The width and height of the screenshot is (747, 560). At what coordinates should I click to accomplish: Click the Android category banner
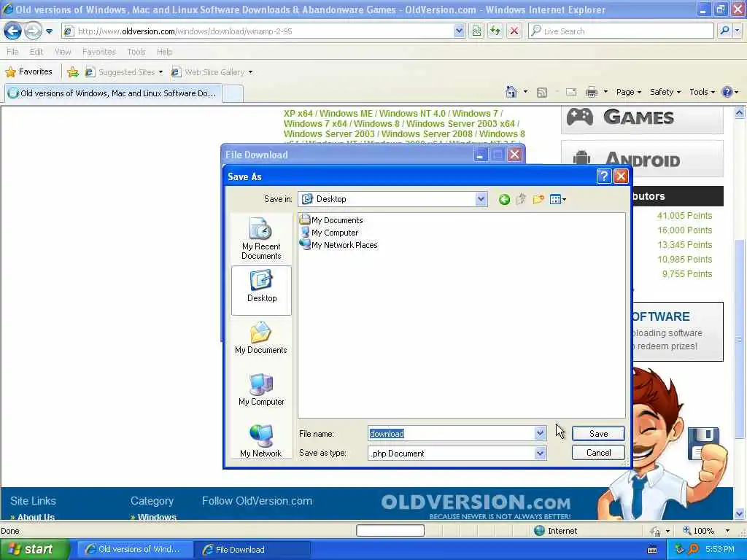pyautogui.click(x=642, y=159)
